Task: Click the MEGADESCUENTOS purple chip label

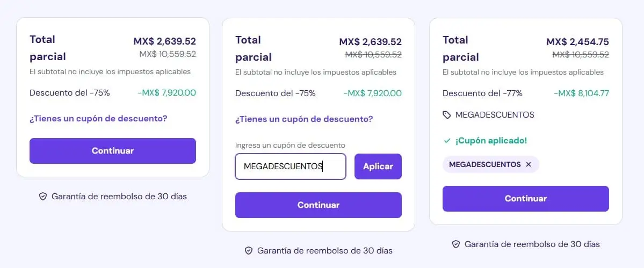Action: [x=484, y=164]
